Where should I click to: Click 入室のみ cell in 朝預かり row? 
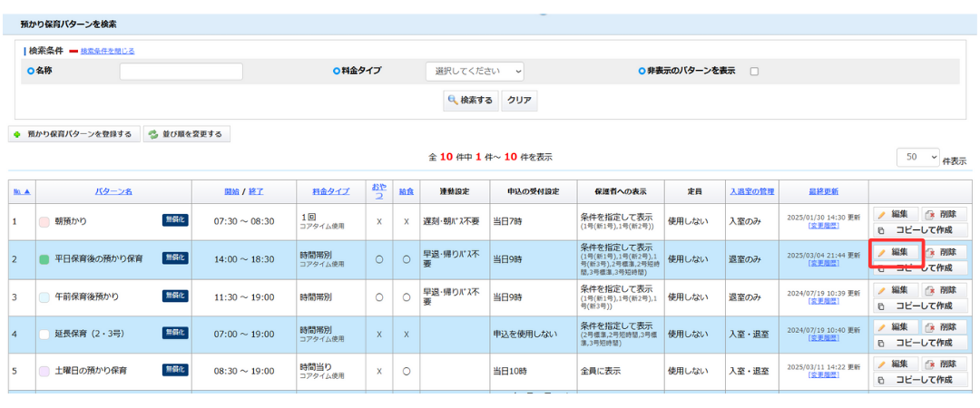click(x=745, y=221)
